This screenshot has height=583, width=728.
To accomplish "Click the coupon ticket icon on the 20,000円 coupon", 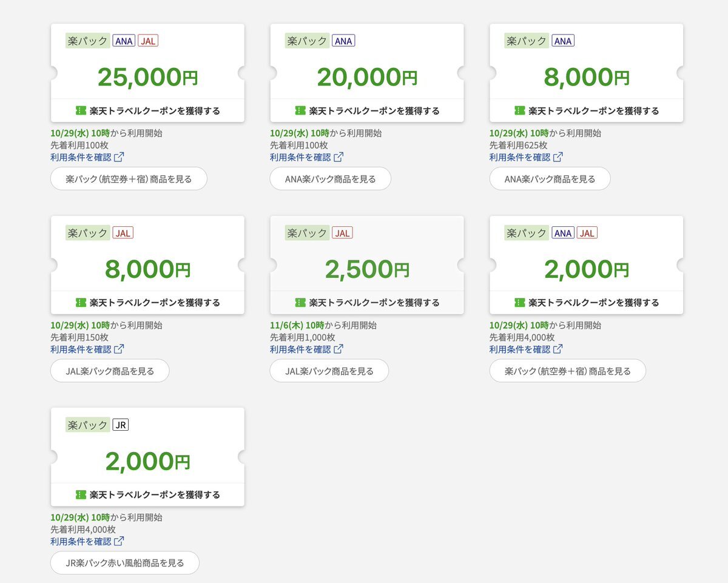I will [300, 110].
